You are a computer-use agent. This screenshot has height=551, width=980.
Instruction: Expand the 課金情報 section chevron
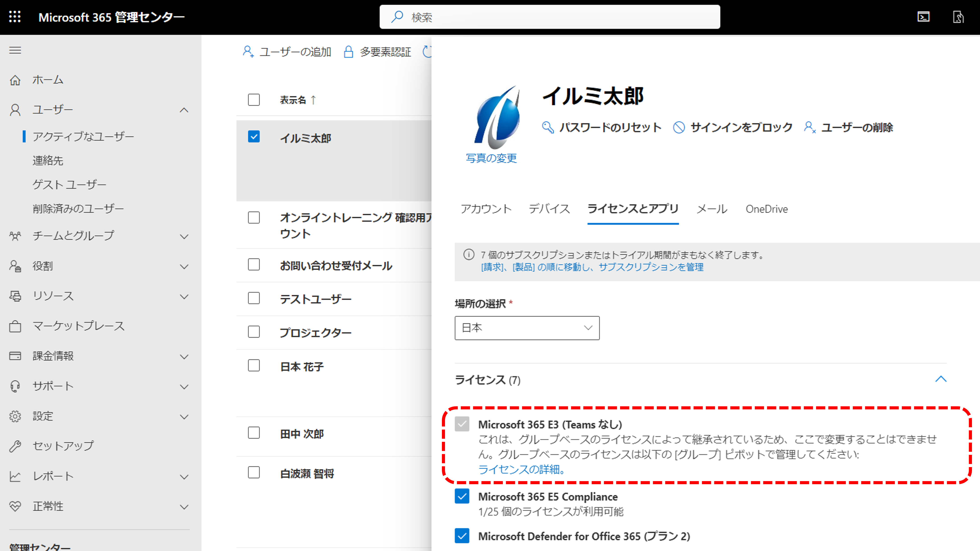[184, 357]
